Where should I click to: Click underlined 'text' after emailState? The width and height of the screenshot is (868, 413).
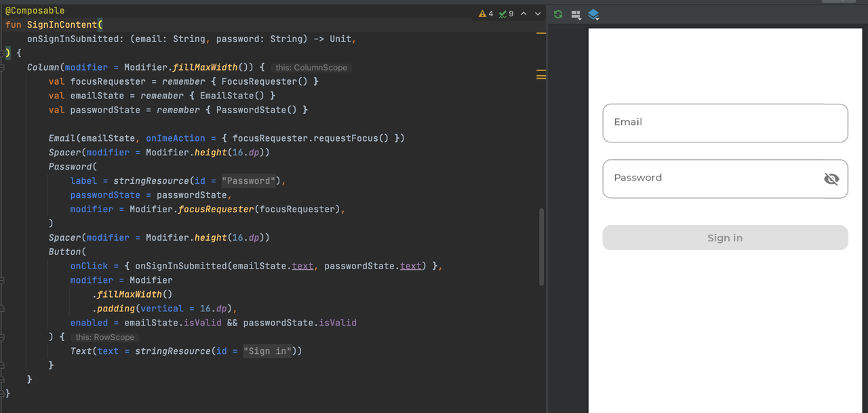(302, 266)
